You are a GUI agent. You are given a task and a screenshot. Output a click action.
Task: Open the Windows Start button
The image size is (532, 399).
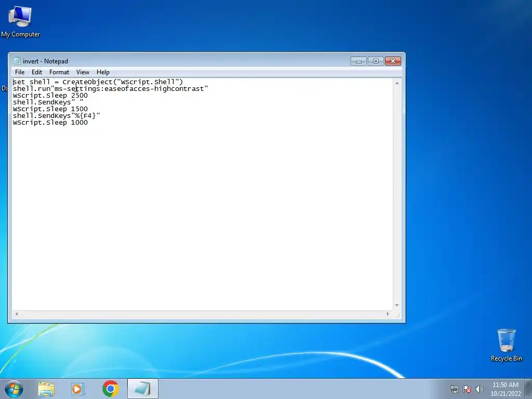click(14, 389)
